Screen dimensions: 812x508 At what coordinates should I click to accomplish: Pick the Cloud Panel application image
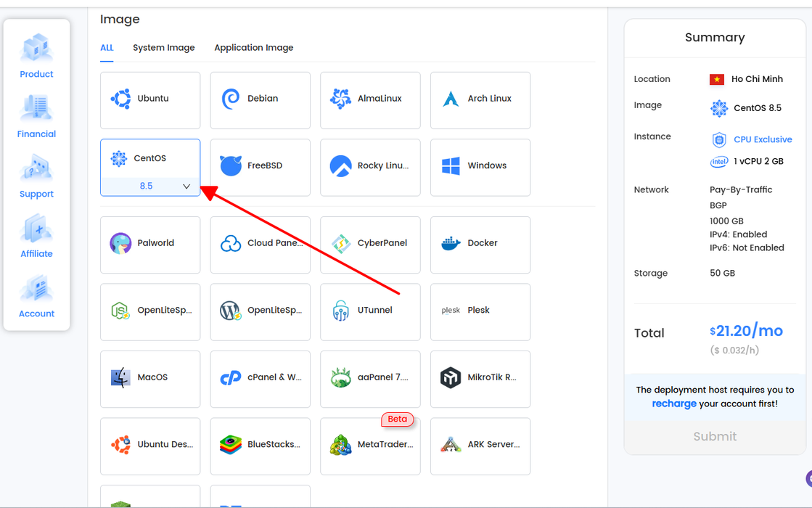[x=260, y=245]
